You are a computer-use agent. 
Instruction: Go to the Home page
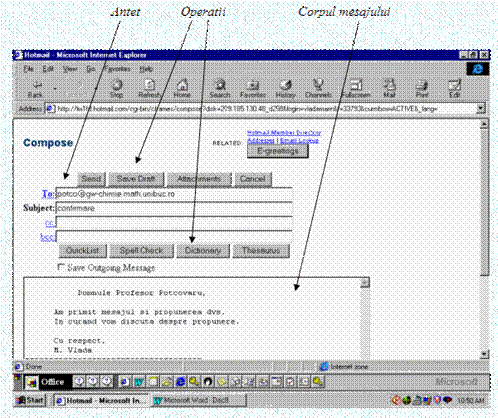[182, 89]
